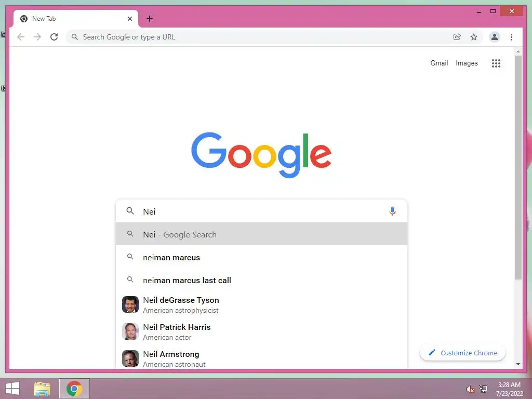Click Neil Armstrong's photo thumbnail
532x399 pixels.
click(x=130, y=358)
